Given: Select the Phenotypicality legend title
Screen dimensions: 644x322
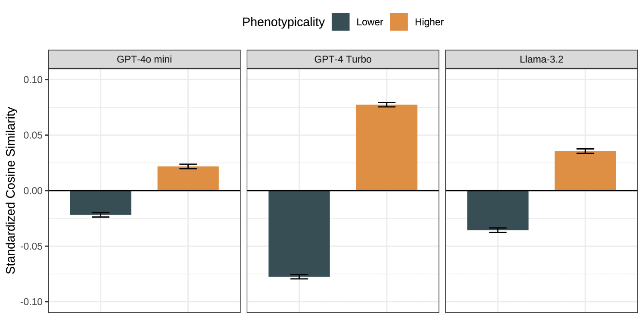Looking at the screenshot, I should 283,22.
